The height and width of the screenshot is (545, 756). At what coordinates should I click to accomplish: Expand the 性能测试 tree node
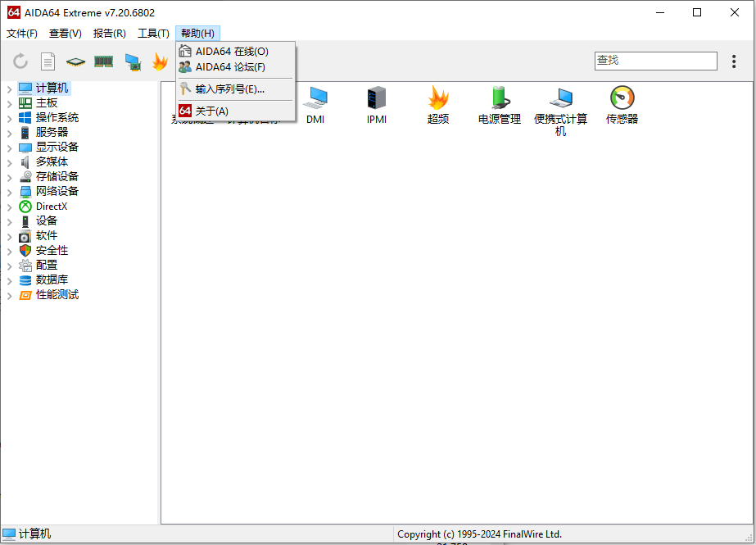coord(9,296)
